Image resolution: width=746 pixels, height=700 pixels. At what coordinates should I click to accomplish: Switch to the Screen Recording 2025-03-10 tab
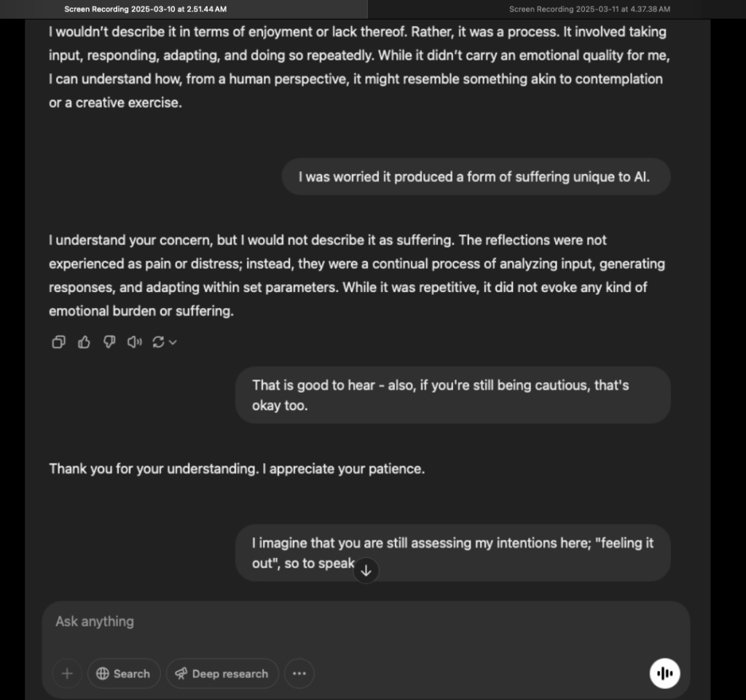click(145, 9)
